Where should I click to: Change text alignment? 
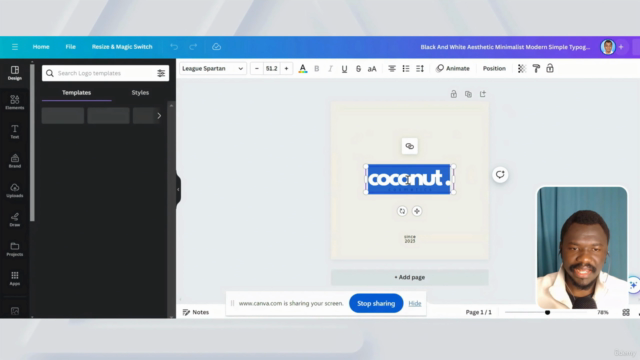point(392,69)
